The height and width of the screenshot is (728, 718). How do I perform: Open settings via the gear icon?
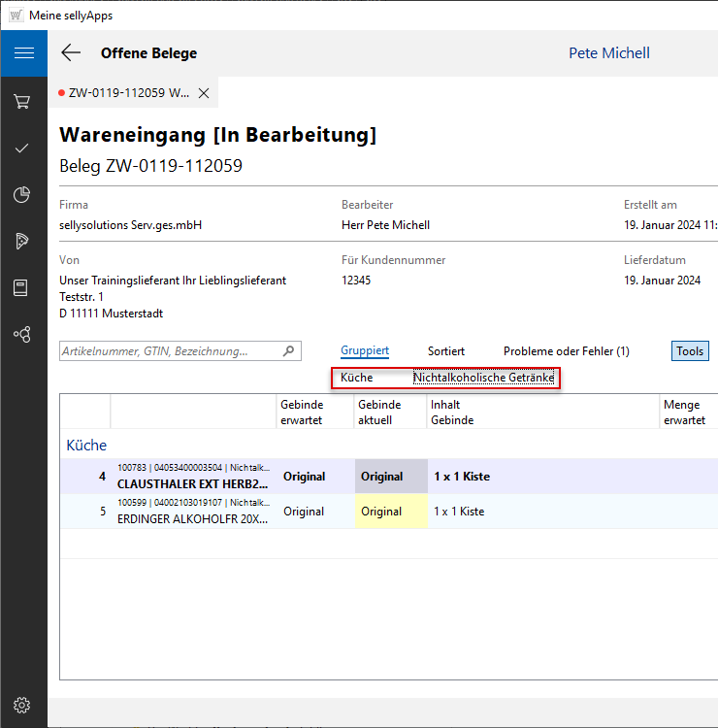[x=23, y=705]
